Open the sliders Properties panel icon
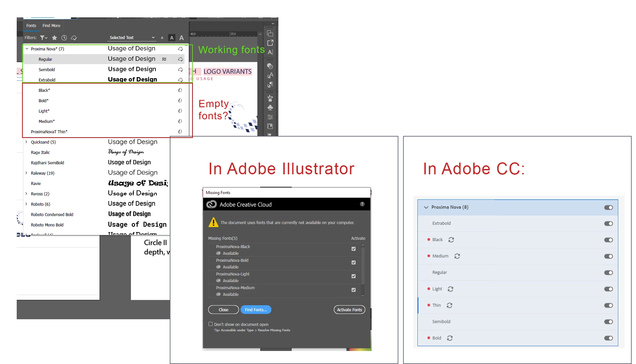Viewport: 636px width, 364px height. (x=270, y=117)
